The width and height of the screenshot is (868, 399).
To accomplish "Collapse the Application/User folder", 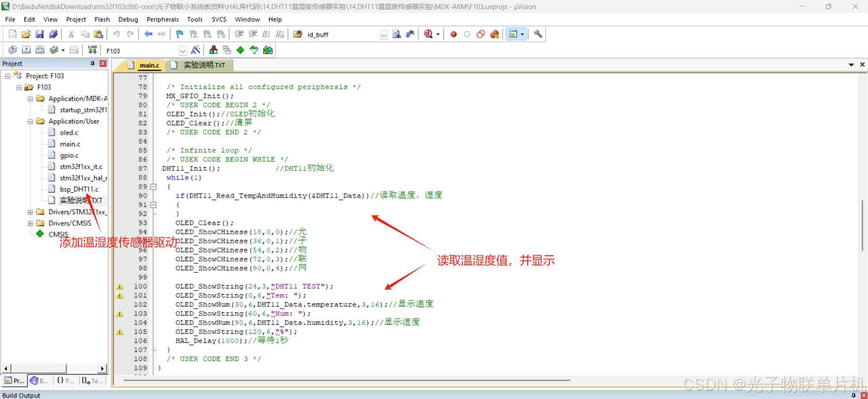I will [30, 122].
